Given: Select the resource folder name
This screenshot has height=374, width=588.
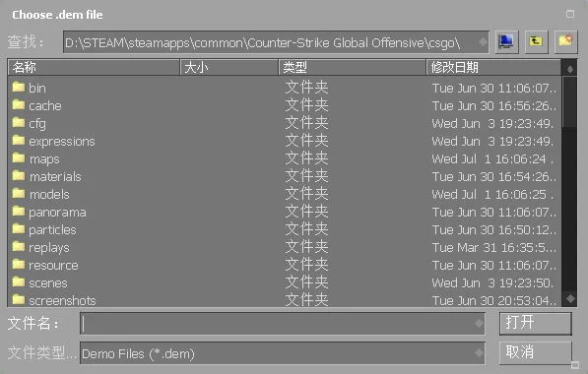Looking at the screenshot, I should click(x=53, y=266).
